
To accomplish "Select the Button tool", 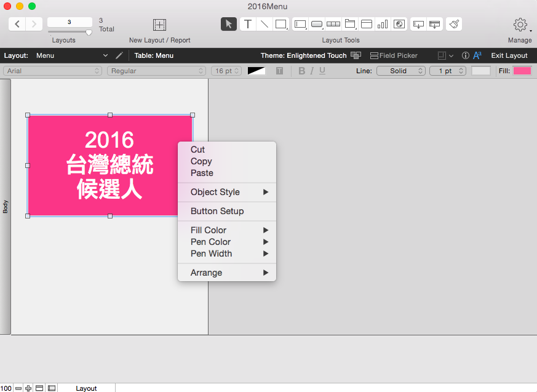I will pyautogui.click(x=317, y=24).
